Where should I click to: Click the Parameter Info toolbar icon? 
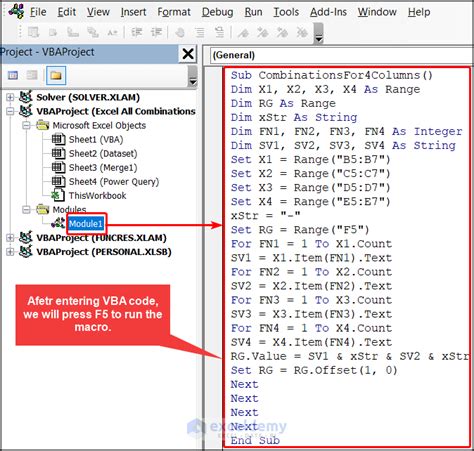(93, 32)
